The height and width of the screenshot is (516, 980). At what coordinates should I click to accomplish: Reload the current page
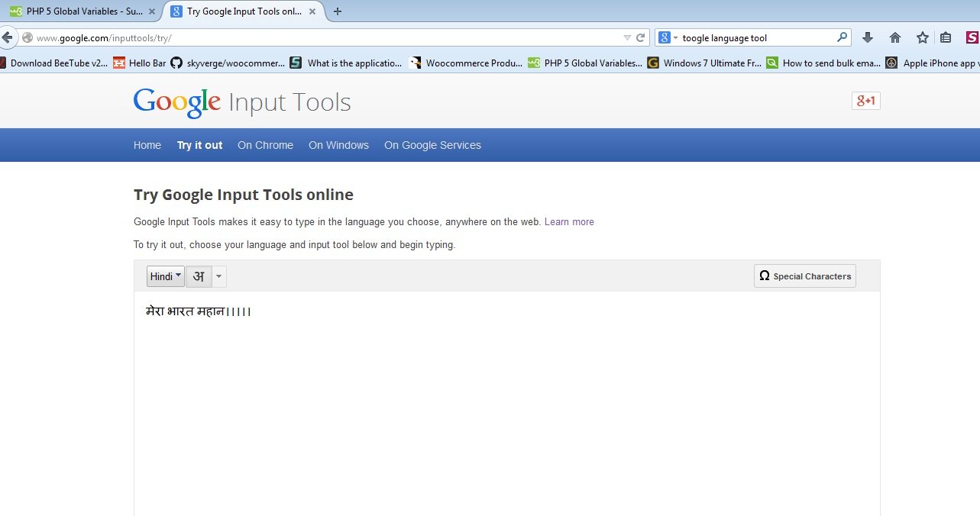click(x=641, y=37)
